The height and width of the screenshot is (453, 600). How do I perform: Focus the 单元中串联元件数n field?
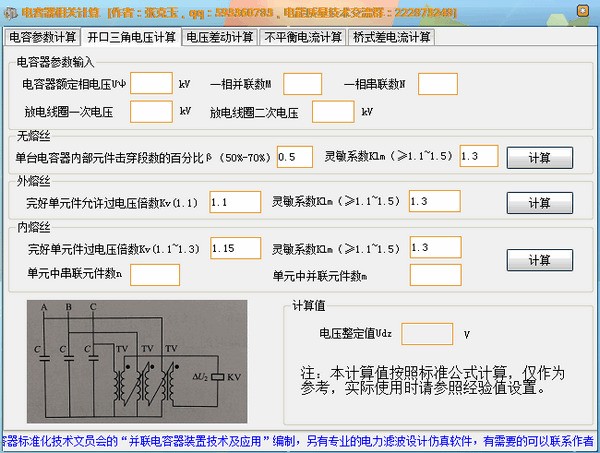tap(155, 275)
